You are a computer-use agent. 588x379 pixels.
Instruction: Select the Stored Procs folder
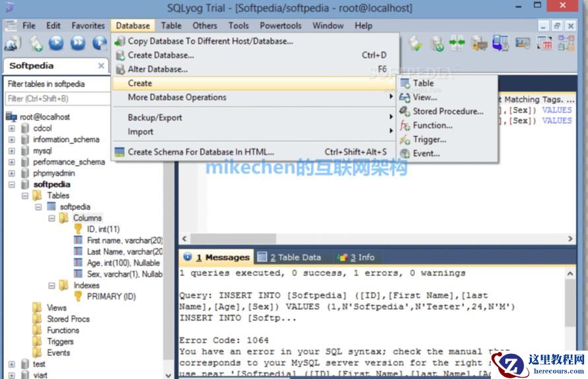coord(68,319)
